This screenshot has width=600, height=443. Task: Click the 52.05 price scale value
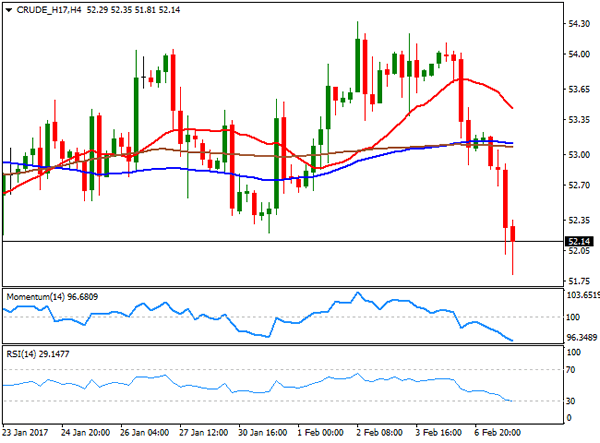pyautogui.click(x=579, y=251)
